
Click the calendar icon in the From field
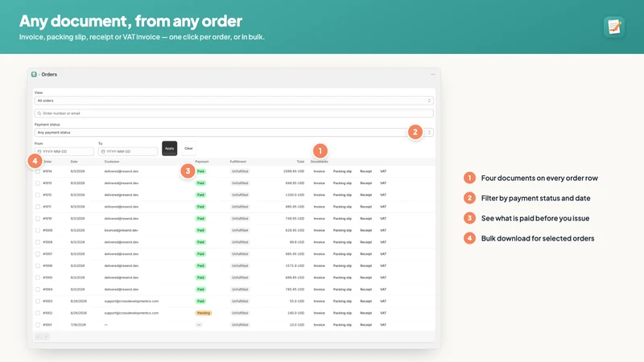(x=39, y=151)
